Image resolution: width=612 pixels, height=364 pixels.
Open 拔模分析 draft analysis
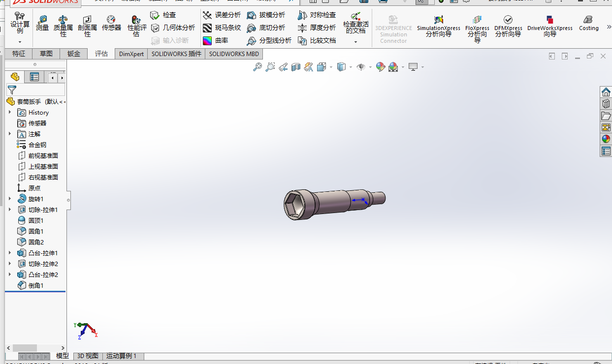click(266, 15)
